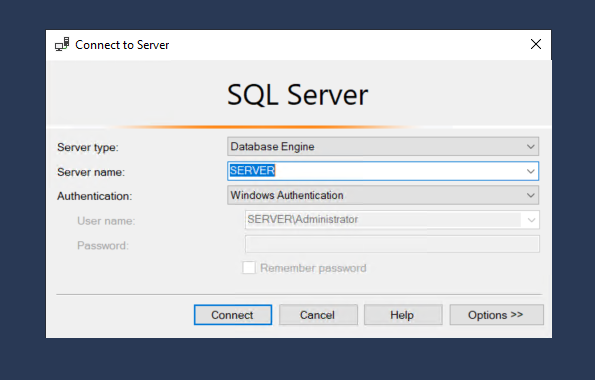The height and width of the screenshot is (380, 595).
Task: Close the Connect to Server window
Action: [536, 44]
